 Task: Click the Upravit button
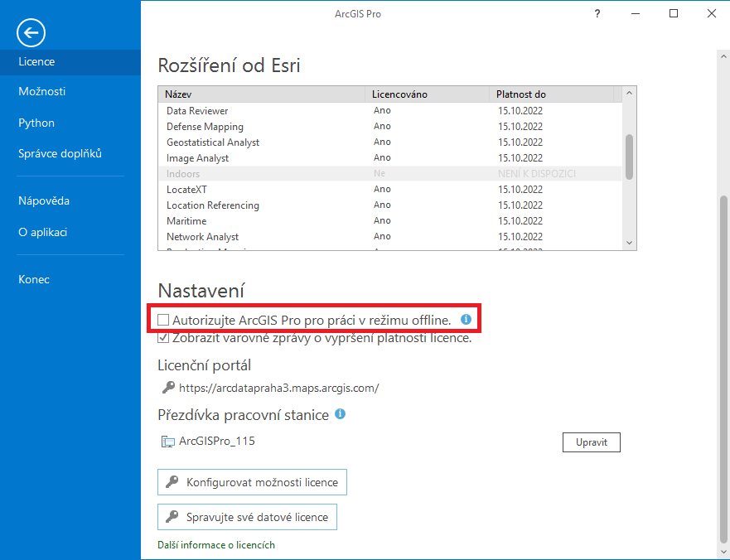pos(592,442)
